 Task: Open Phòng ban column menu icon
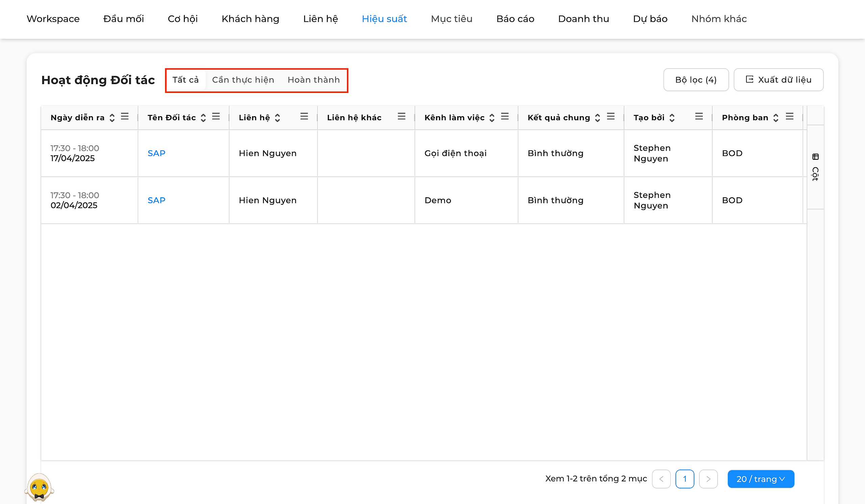(x=790, y=117)
